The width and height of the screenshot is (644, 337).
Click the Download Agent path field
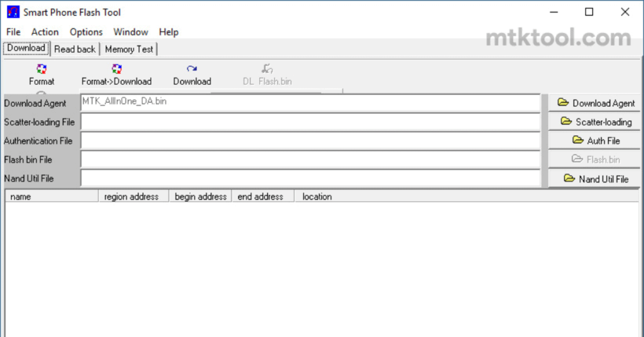pos(311,103)
